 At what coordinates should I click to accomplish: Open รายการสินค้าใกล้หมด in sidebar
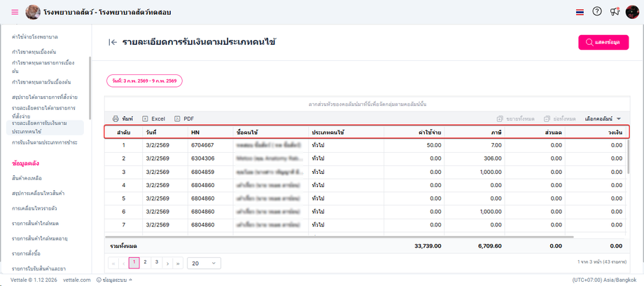click(35, 224)
